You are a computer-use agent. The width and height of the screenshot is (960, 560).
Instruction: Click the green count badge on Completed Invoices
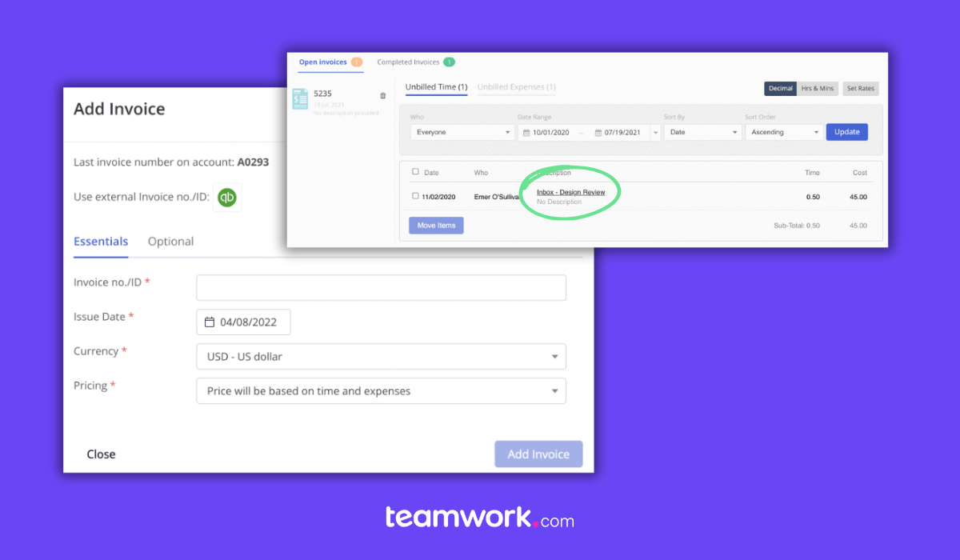[x=448, y=62]
